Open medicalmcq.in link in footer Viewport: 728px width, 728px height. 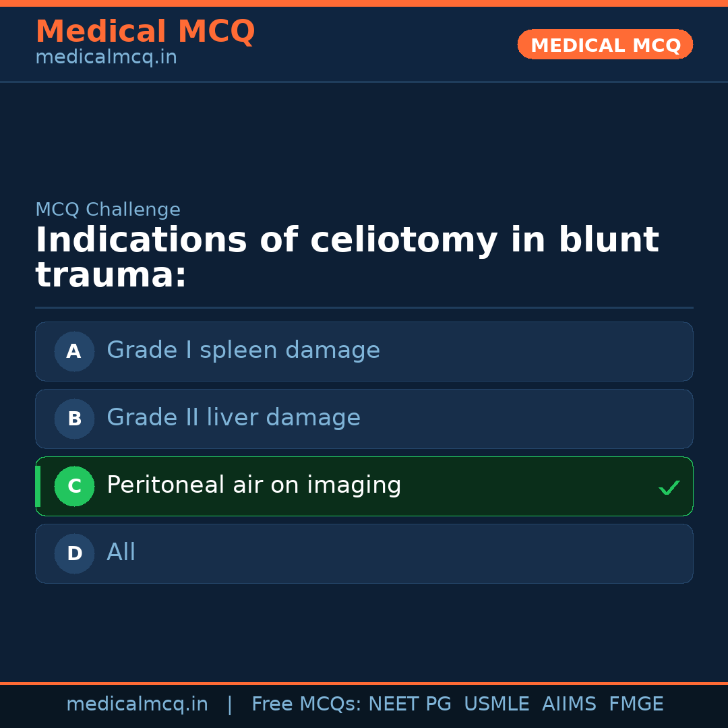(x=137, y=704)
